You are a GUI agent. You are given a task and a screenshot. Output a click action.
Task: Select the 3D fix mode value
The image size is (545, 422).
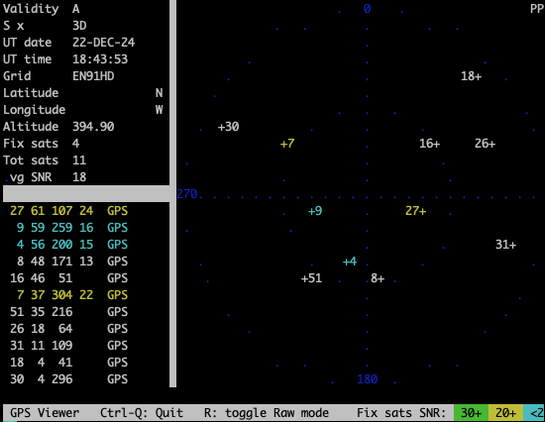click(79, 25)
